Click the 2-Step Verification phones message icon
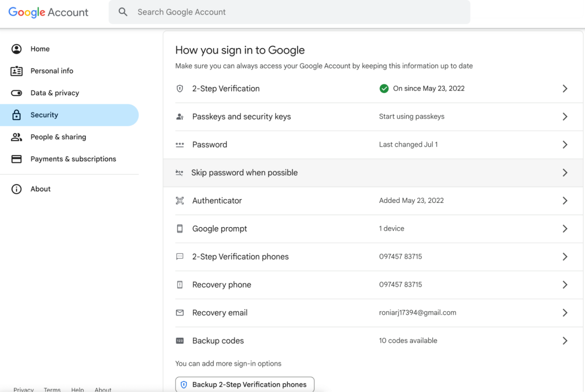Image resolution: width=585 pixels, height=392 pixels. pos(180,257)
